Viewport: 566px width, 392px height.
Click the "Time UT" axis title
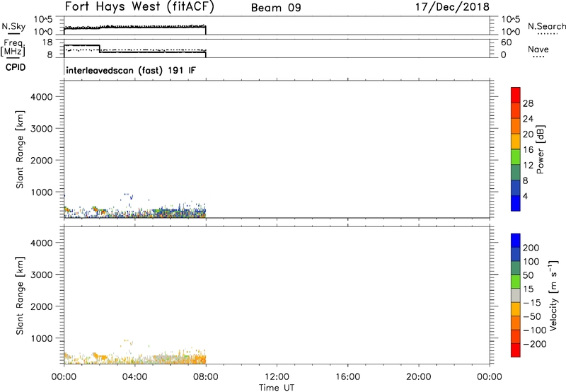click(276, 386)
